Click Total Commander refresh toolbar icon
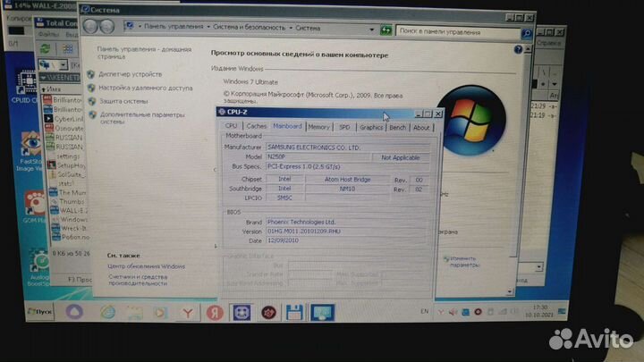Viewport: 644px width, 362px height. tap(45, 49)
